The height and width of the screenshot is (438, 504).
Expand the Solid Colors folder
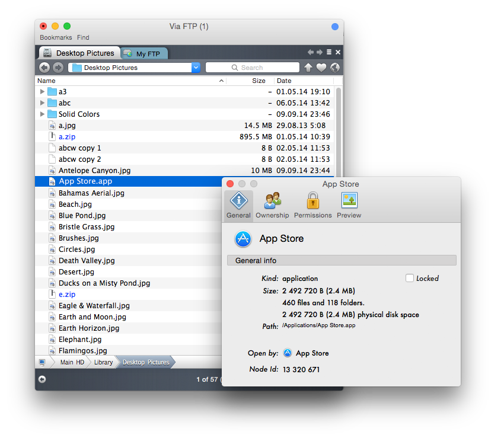pyautogui.click(x=42, y=114)
